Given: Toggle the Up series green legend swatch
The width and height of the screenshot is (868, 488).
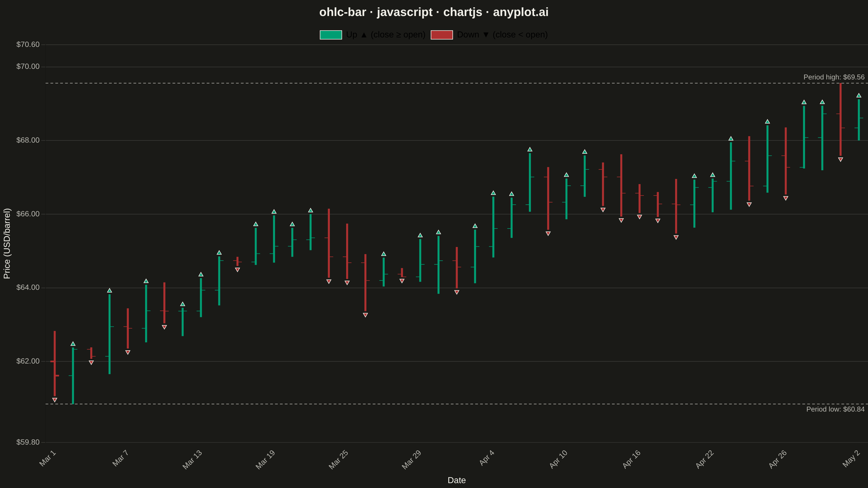Looking at the screenshot, I should click(331, 35).
